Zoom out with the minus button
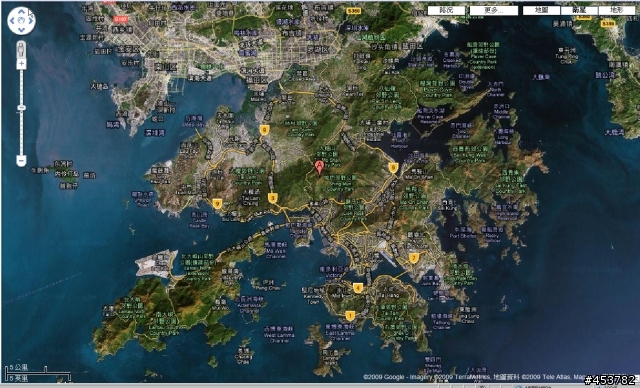 (21, 161)
